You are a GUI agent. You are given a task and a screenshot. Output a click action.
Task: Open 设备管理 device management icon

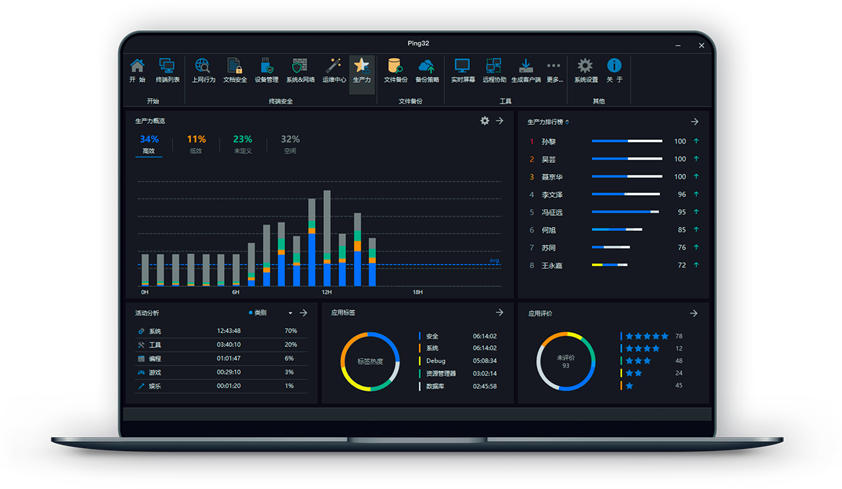(266, 67)
